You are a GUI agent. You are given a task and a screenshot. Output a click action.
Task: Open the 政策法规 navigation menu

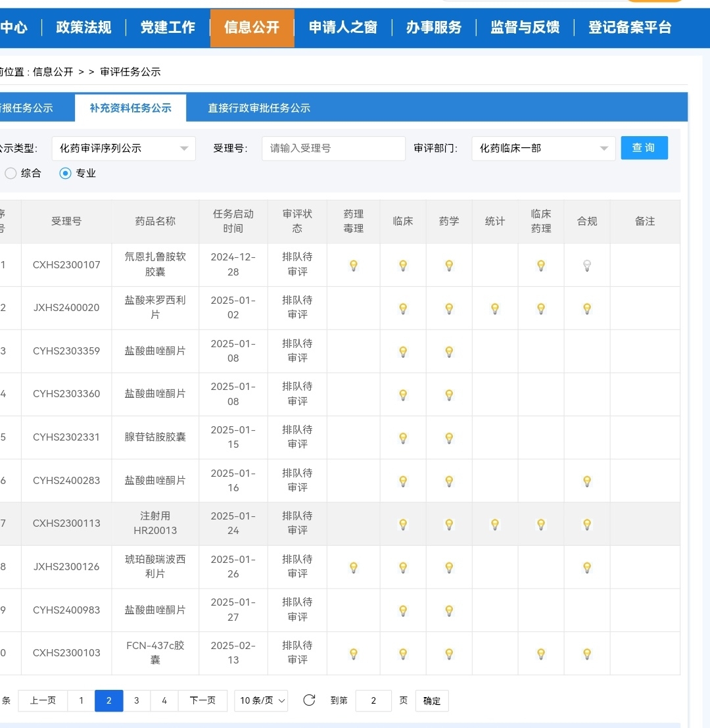[83, 28]
